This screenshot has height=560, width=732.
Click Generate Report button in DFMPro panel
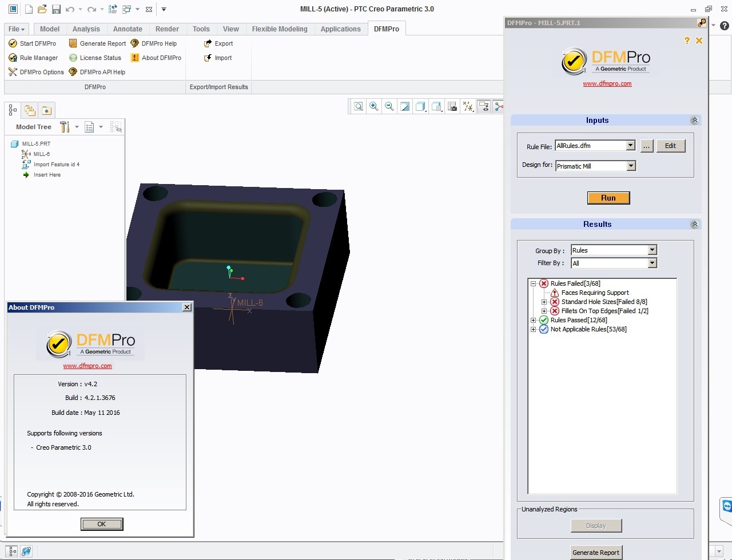click(x=596, y=553)
